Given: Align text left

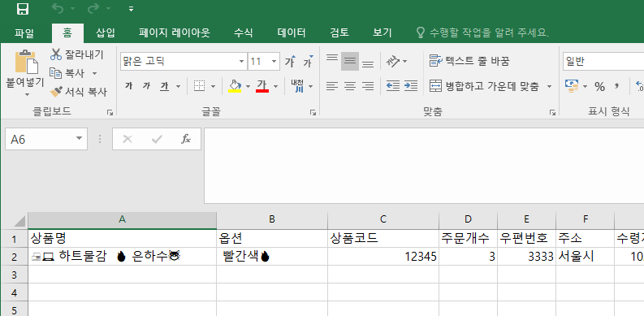Looking at the screenshot, I should coord(332,86).
